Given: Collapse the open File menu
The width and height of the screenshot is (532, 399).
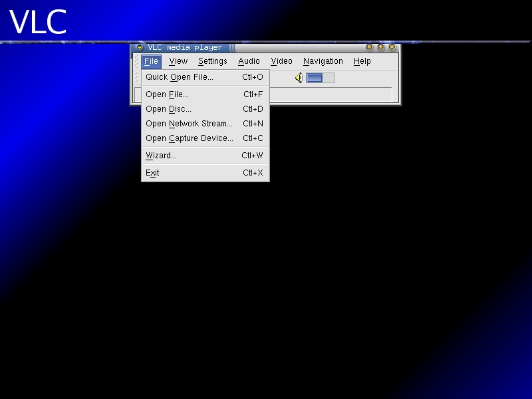Looking at the screenshot, I should [x=152, y=61].
